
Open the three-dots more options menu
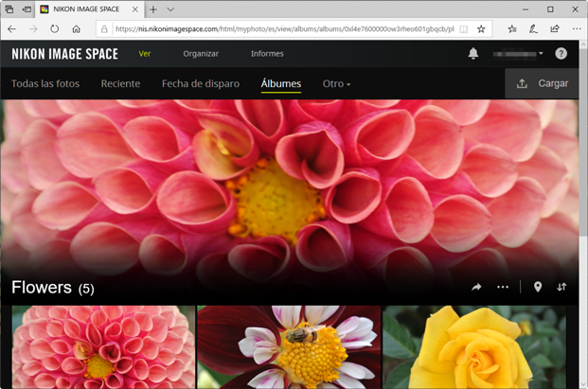(503, 287)
